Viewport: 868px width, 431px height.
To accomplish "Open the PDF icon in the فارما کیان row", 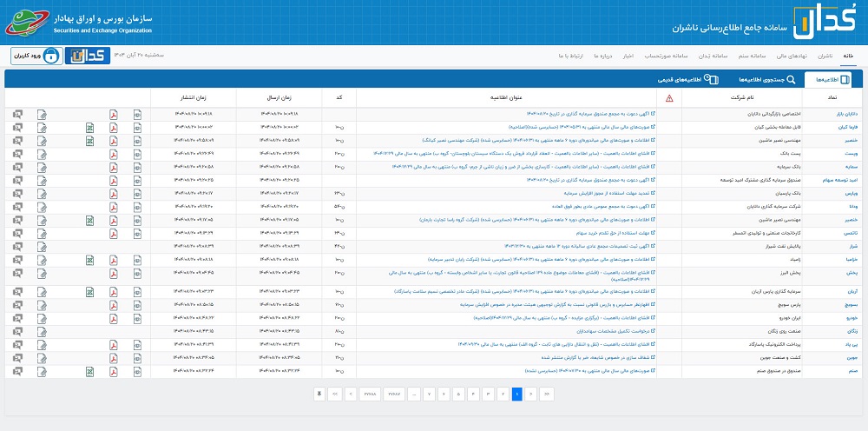I will 113,128.
